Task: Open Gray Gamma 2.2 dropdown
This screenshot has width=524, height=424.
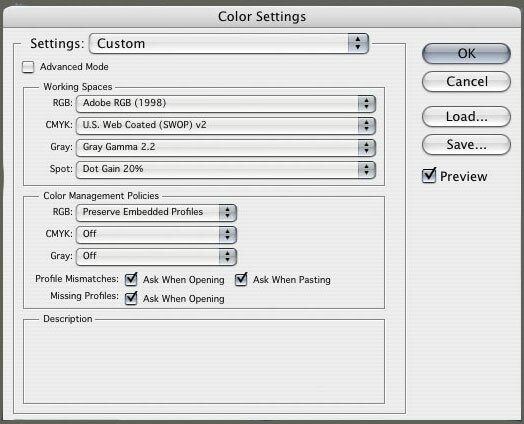Action: (x=226, y=147)
